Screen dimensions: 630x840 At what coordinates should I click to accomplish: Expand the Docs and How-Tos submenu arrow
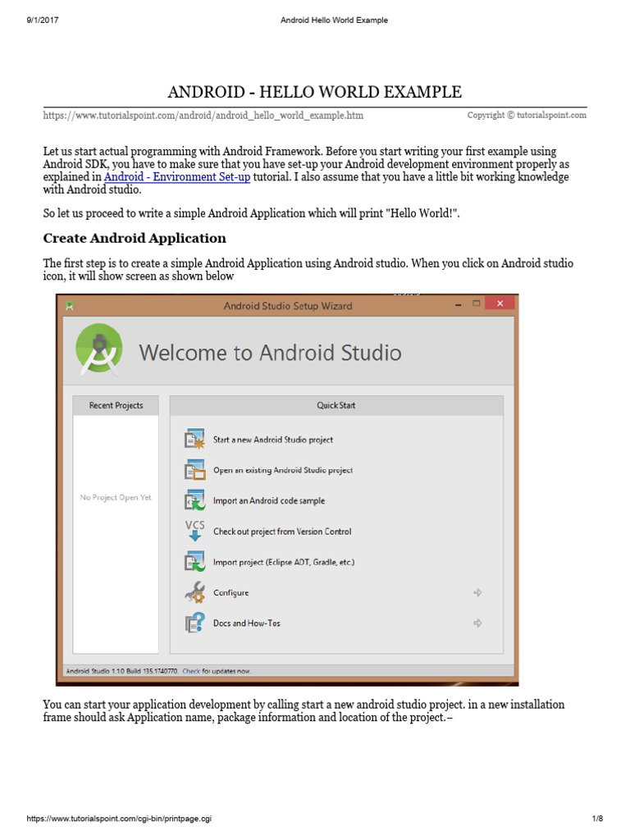(477, 623)
